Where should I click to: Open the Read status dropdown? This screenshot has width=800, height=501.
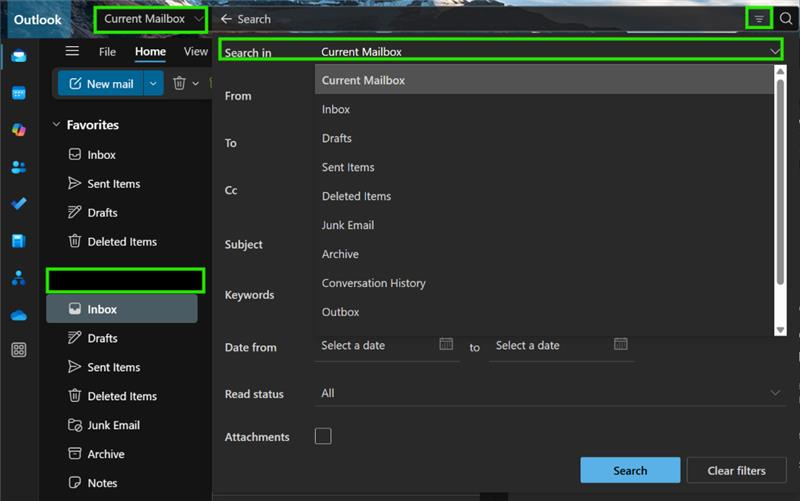click(549, 393)
